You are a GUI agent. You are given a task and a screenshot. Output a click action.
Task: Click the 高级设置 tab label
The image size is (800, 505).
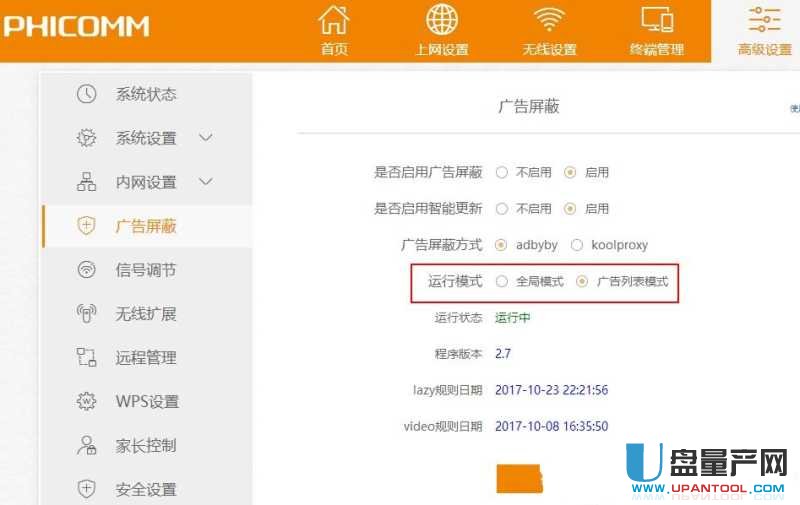click(x=764, y=49)
